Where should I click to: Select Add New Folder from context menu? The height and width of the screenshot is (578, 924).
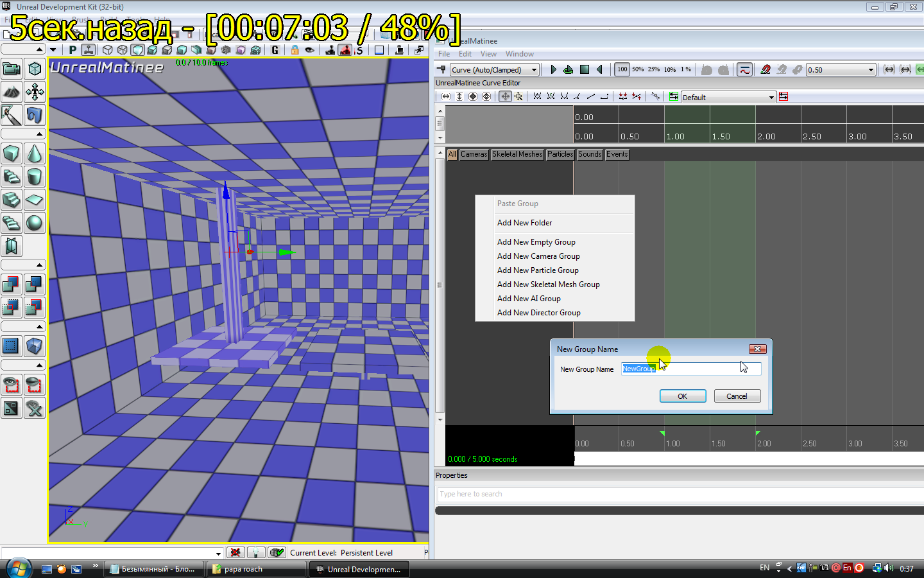pyautogui.click(x=554, y=223)
